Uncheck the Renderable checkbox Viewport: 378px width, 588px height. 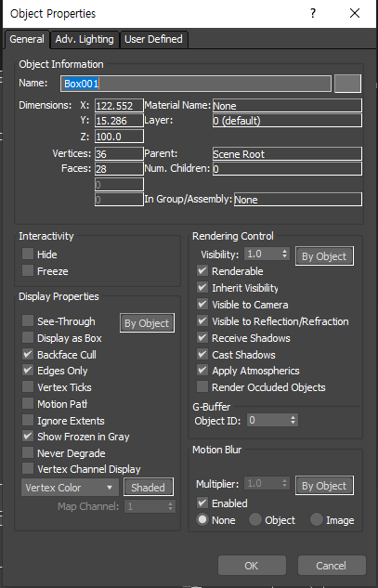[202, 270]
